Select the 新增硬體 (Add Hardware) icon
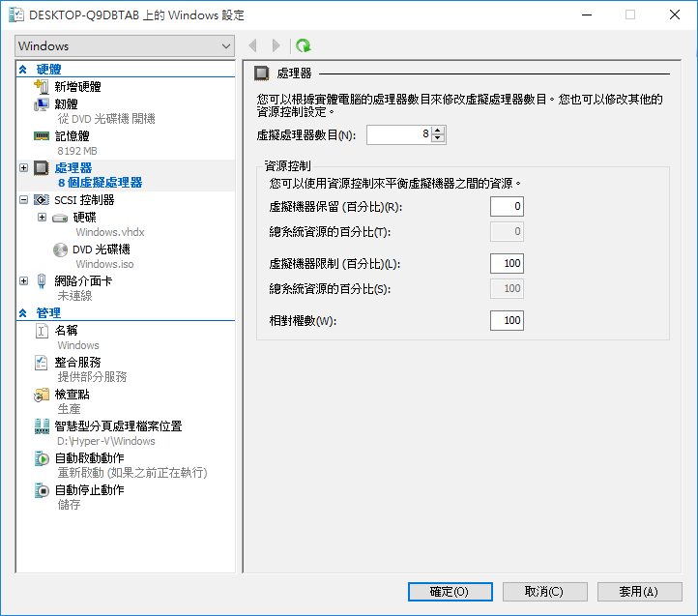 [x=42, y=87]
